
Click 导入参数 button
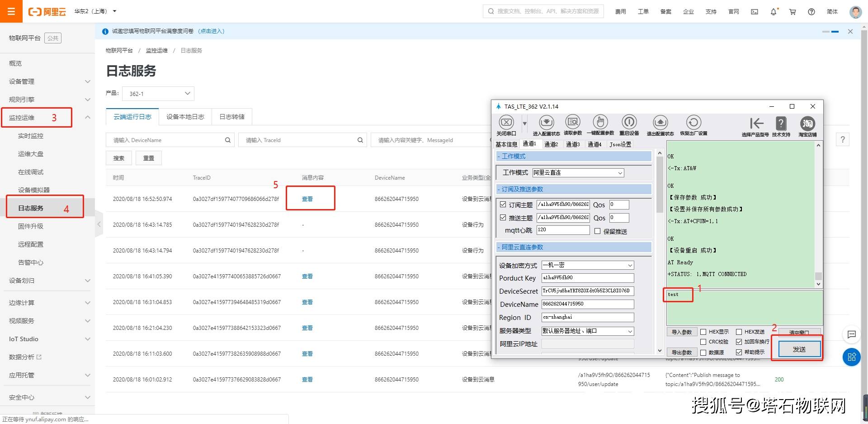(682, 332)
